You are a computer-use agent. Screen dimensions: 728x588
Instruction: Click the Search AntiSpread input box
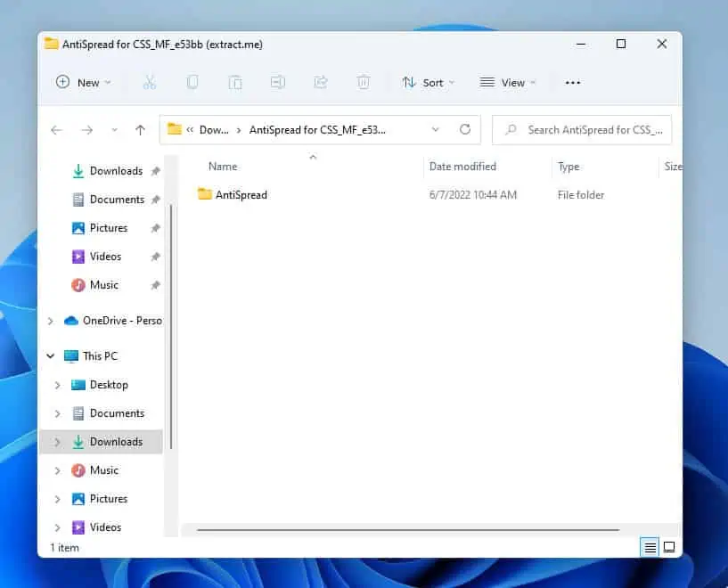pyautogui.click(x=582, y=130)
